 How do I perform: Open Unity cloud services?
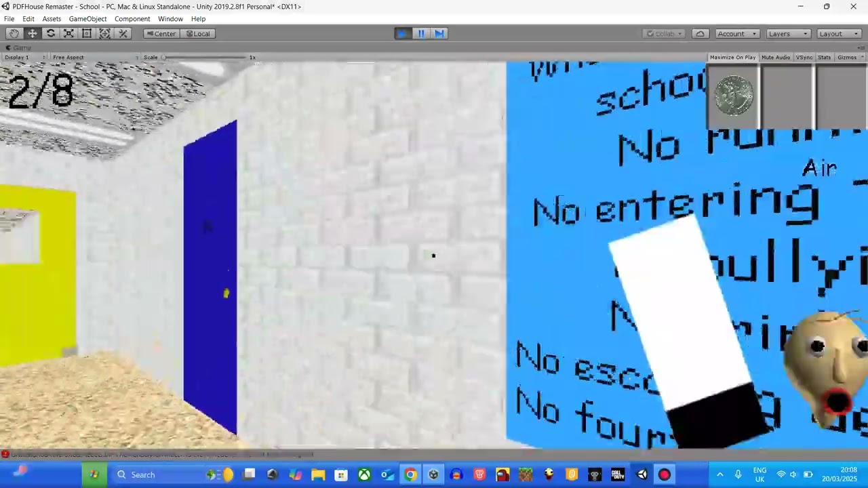(700, 33)
